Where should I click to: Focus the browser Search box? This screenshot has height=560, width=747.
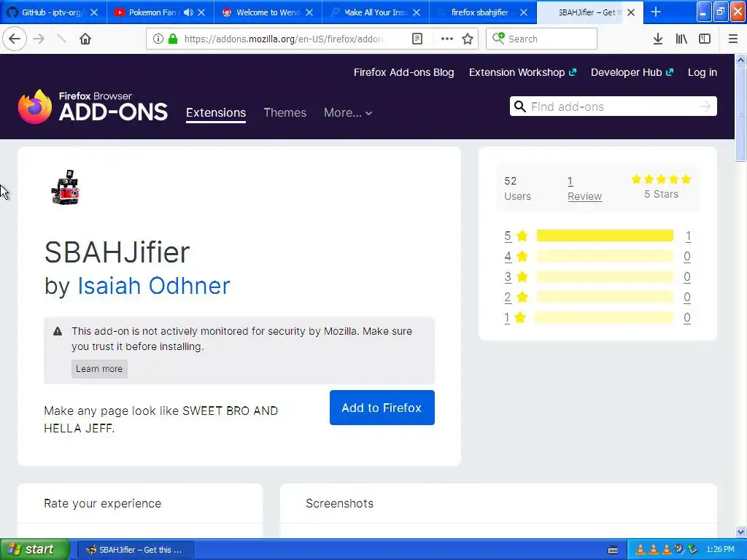(541, 39)
